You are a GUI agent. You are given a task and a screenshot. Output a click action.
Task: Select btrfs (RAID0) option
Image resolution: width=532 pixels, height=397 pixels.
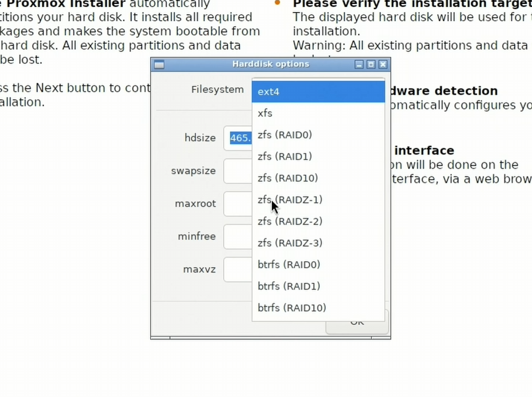318,264
